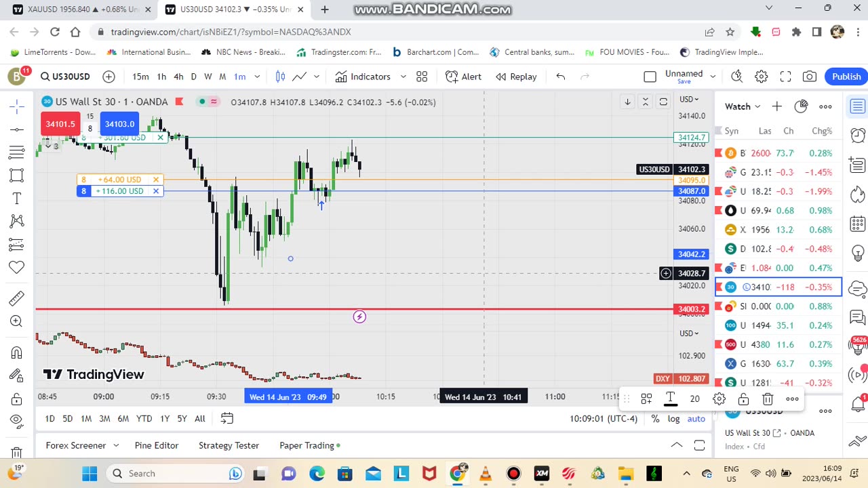Expand the time interval dropdown arrow
The height and width of the screenshot is (488, 868).
pos(257,77)
